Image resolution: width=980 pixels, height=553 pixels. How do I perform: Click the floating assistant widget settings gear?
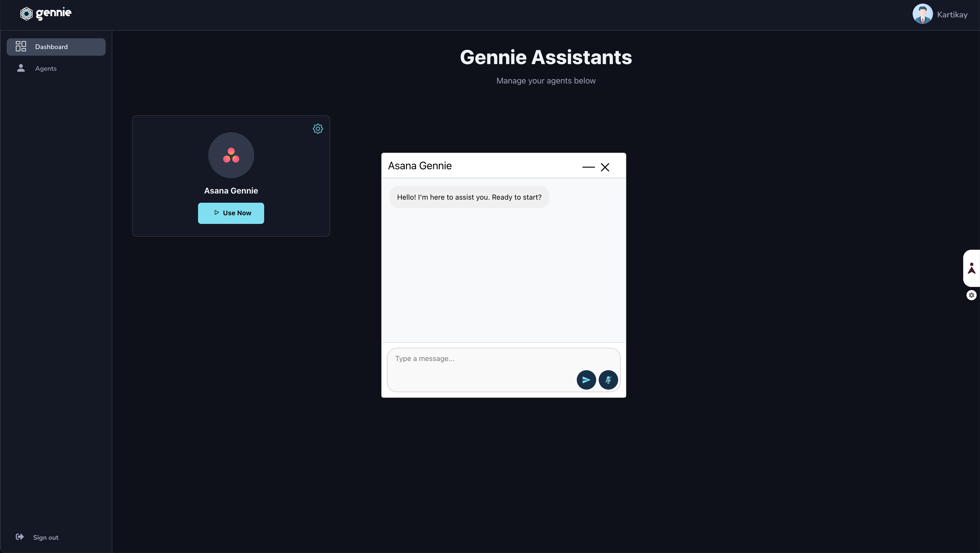(971, 295)
